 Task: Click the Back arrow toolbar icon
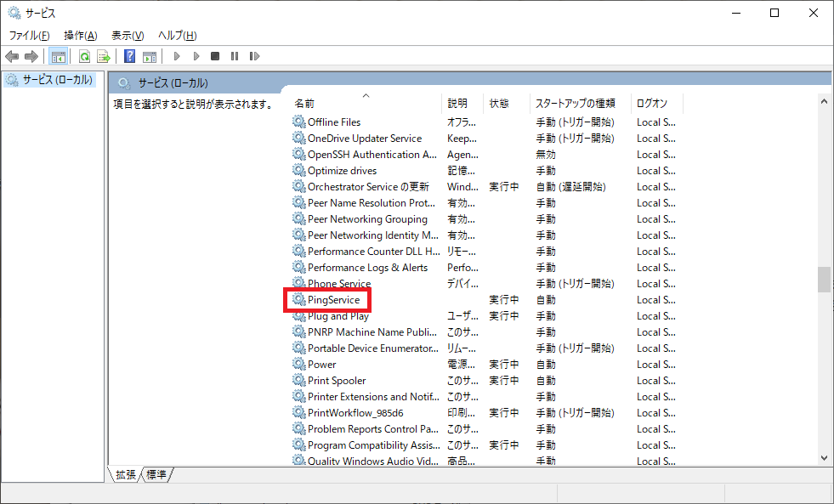pos(12,56)
